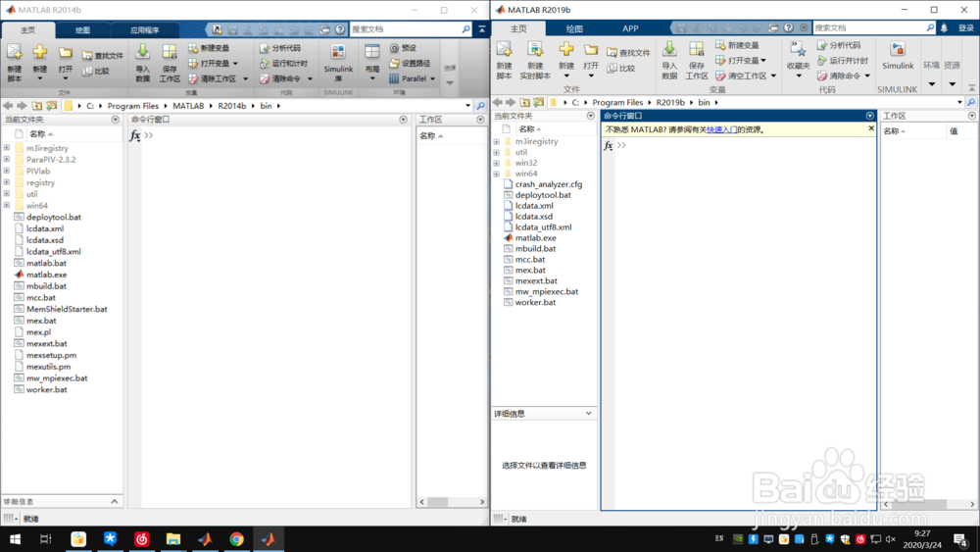Viewport: 980px width, 552px height.
Task: Expand win32 folder in R2019b
Action: [x=496, y=163]
